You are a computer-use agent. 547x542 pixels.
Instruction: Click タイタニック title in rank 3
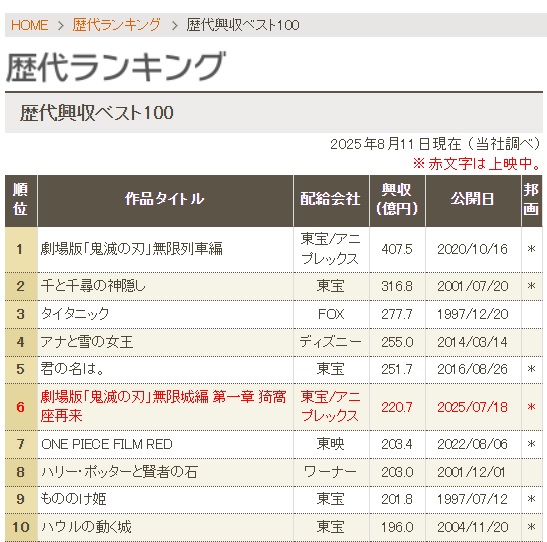(x=75, y=314)
